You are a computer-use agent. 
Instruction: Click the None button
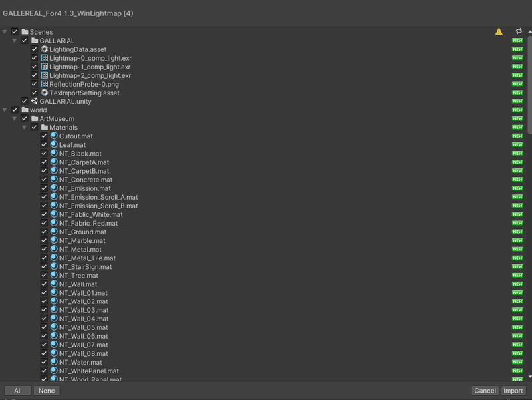click(x=46, y=391)
